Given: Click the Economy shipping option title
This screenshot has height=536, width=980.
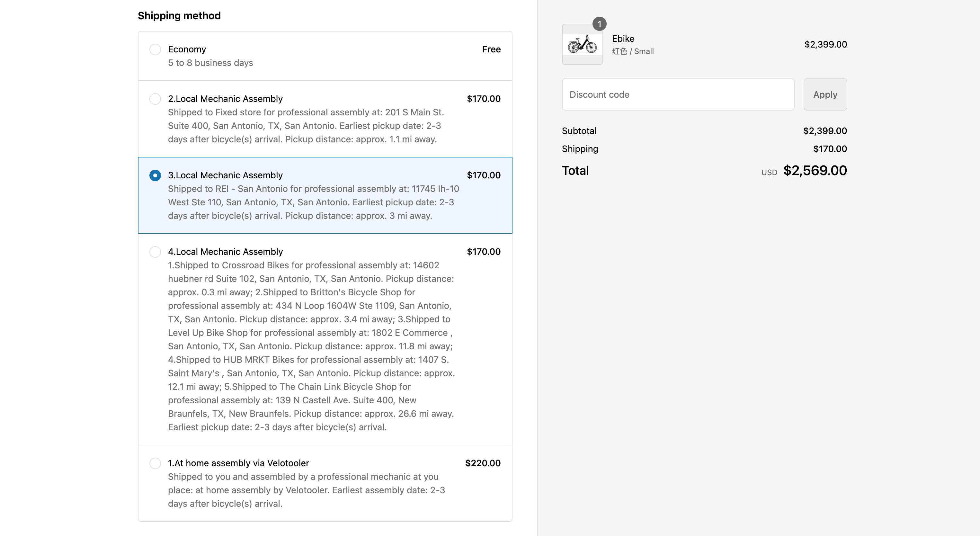Looking at the screenshot, I should click(187, 49).
